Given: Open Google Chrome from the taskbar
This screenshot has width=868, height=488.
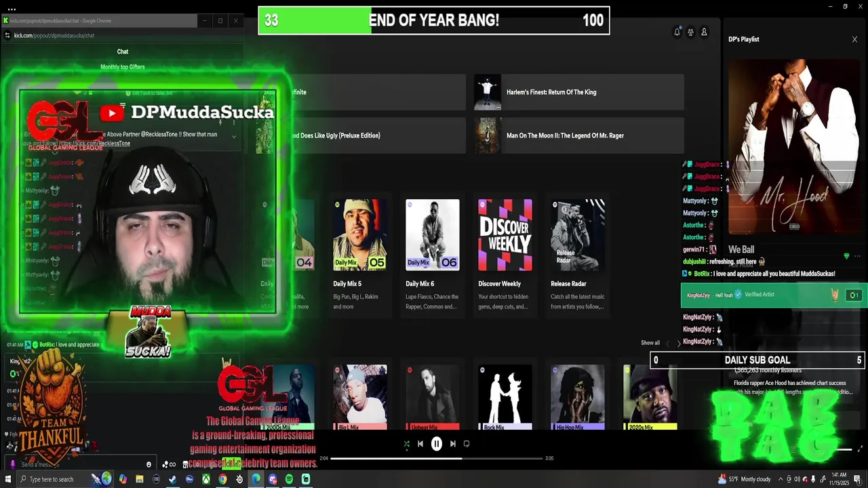Looking at the screenshot, I should pos(222,479).
